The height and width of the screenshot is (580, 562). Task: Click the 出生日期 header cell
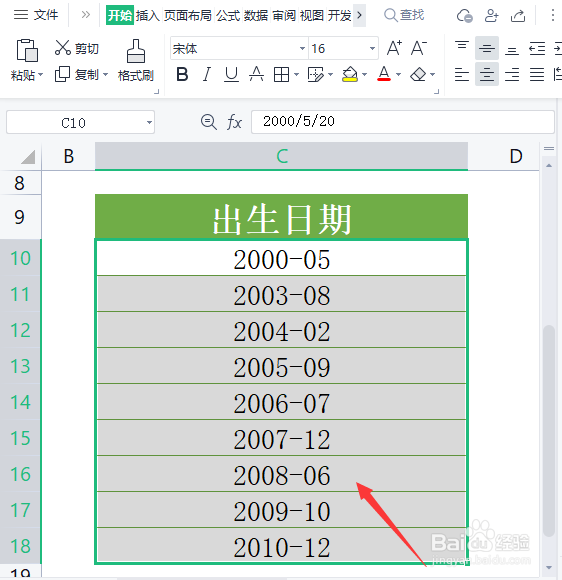pyautogui.click(x=281, y=217)
